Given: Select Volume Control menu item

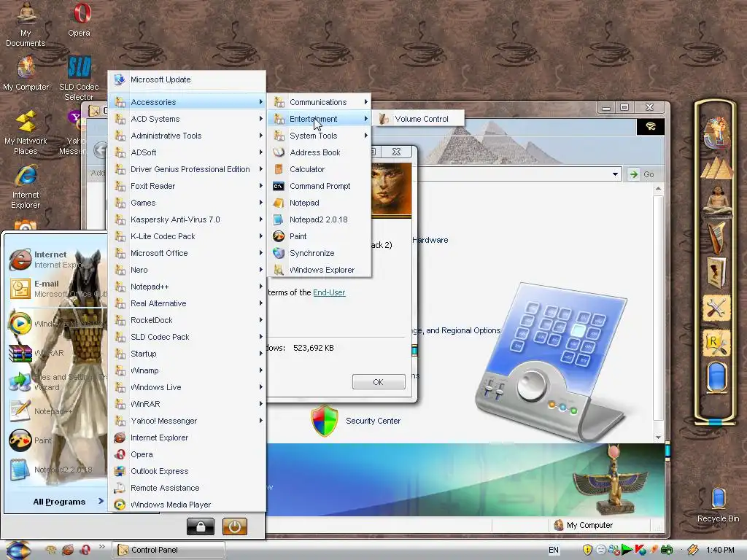Looking at the screenshot, I should [418, 119].
